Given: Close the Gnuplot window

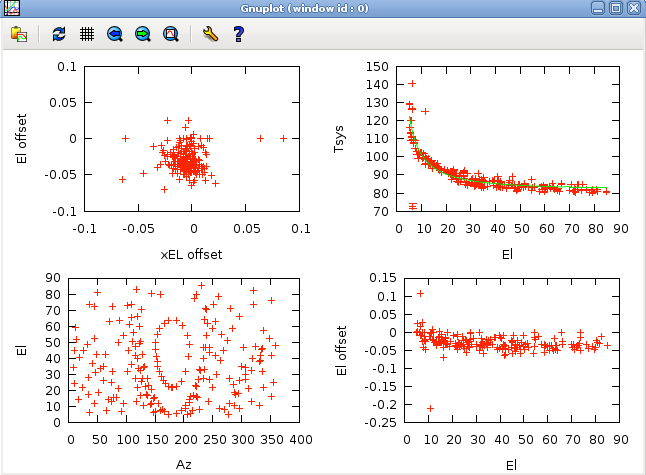Looking at the screenshot, I should click(x=634, y=8).
